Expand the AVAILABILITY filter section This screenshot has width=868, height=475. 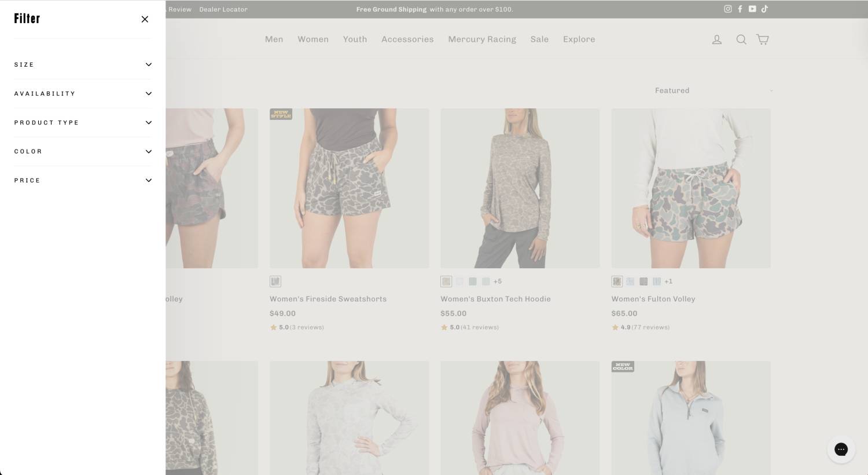[83, 93]
